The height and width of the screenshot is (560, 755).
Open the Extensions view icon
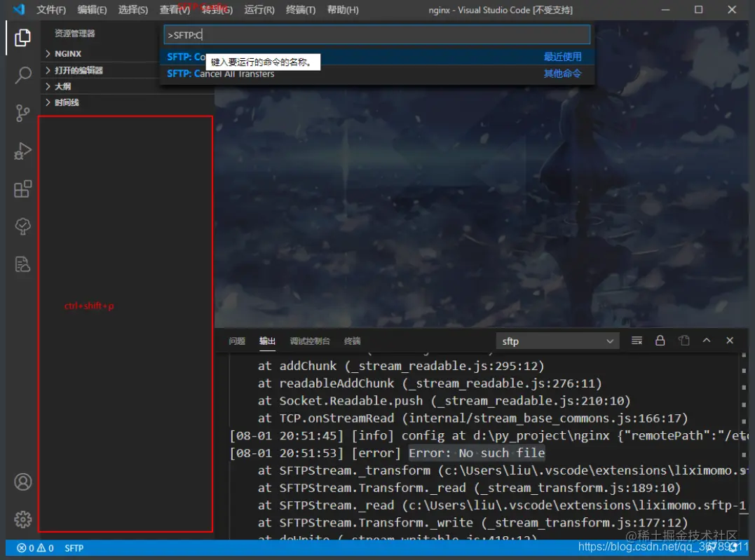tap(22, 189)
